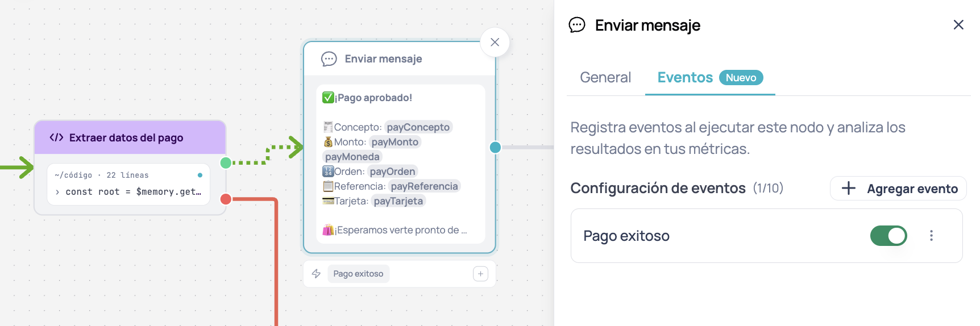
Task: Click the (1/10) events counter
Action: coord(768,188)
